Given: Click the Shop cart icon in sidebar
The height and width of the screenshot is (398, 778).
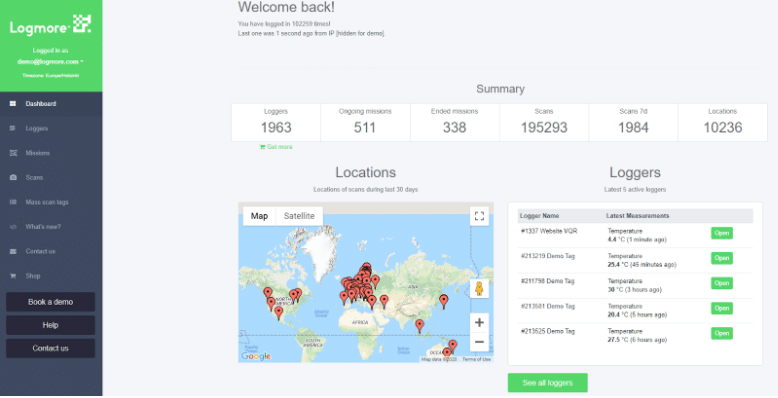Looking at the screenshot, I should coord(13,276).
